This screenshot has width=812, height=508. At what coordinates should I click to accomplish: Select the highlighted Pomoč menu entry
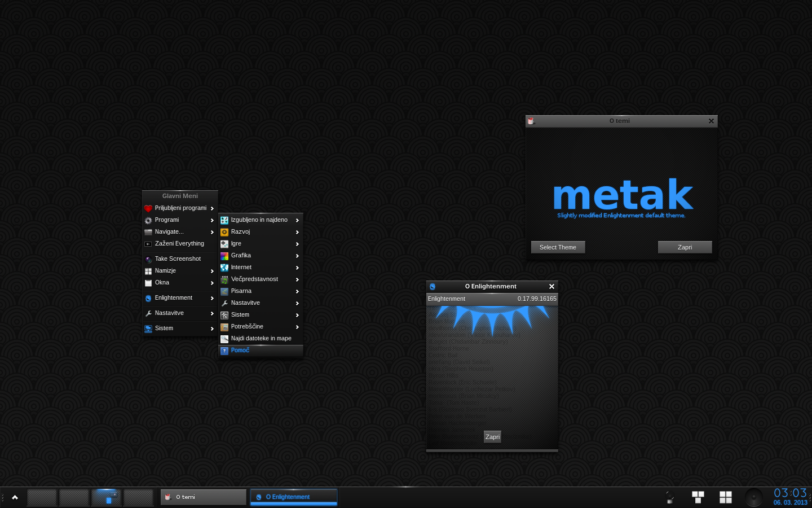pyautogui.click(x=261, y=351)
